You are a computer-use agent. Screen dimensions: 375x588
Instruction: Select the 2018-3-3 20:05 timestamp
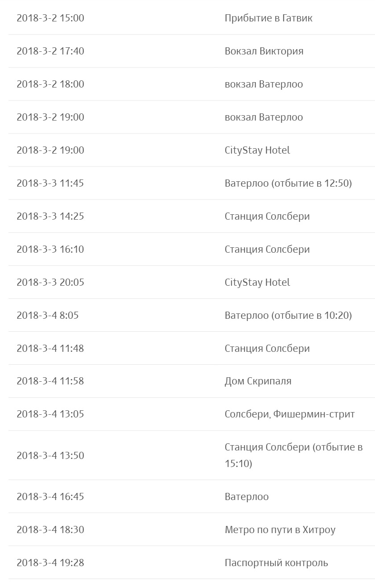(x=50, y=283)
